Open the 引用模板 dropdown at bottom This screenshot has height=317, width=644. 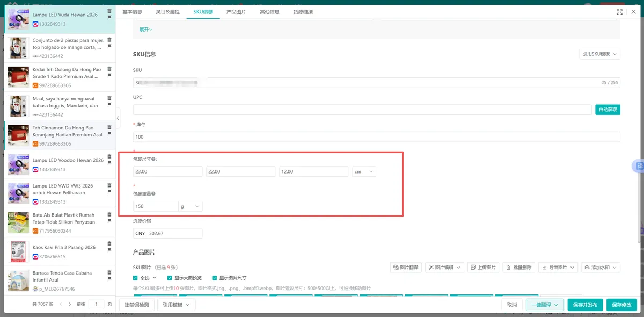click(176, 305)
